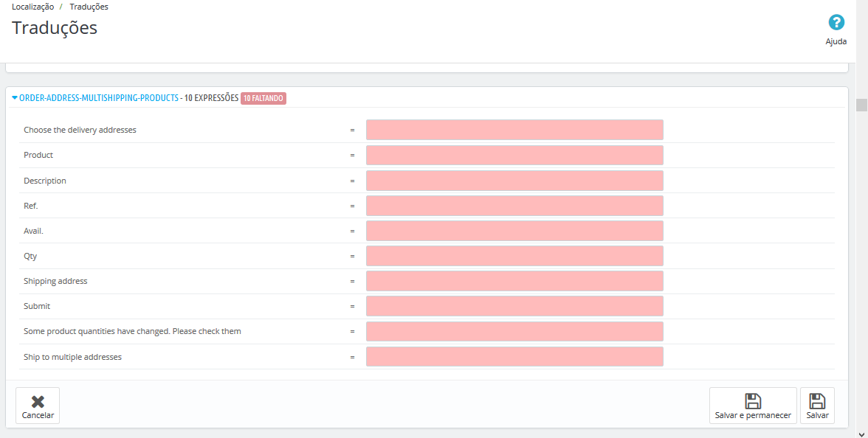The height and width of the screenshot is (438, 868).
Task: Click the 10 EXPRESSÕES text
Action: [211, 98]
